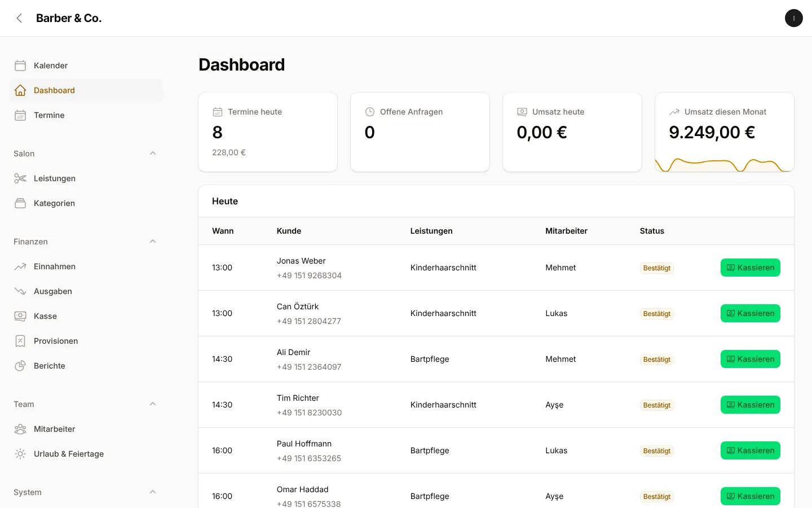
Task: Click the Status column header
Action: (652, 231)
